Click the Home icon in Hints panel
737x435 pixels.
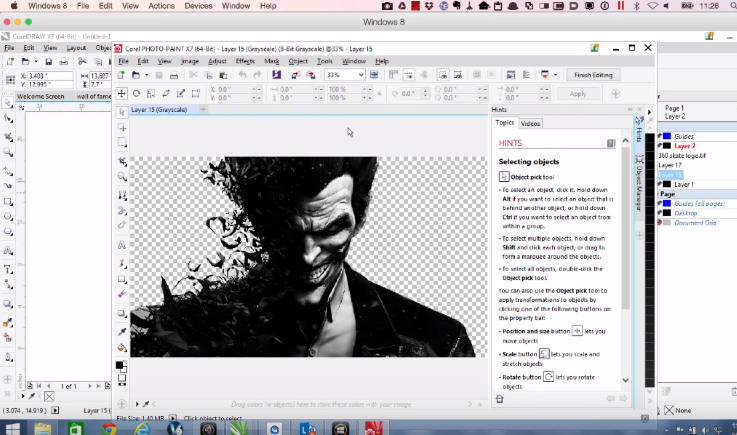(x=500, y=399)
